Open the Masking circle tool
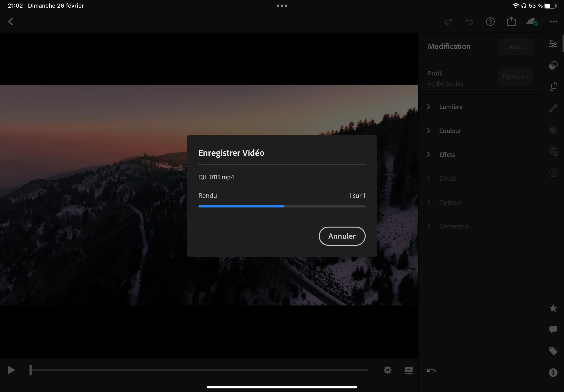Viewport: 564px width, 392px height. 553,130
